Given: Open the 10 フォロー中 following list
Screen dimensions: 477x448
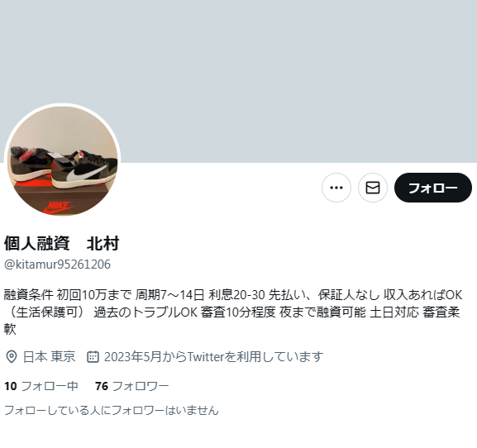Looking at the screenshot, I should click(41, 386).
